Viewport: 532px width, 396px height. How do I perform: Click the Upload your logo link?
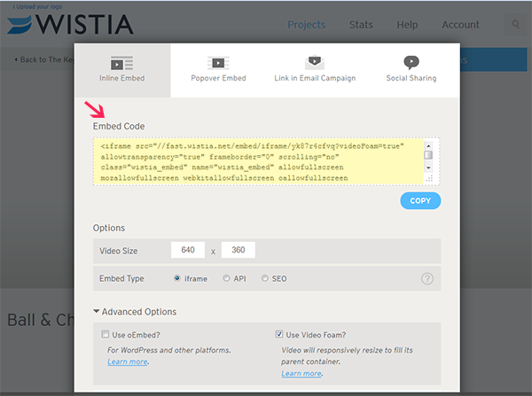37,6
